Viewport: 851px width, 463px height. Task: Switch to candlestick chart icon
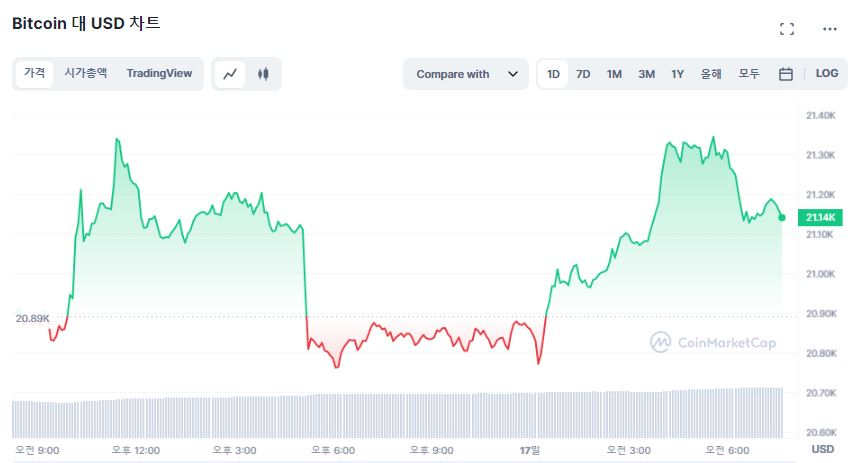click(263, 74)
